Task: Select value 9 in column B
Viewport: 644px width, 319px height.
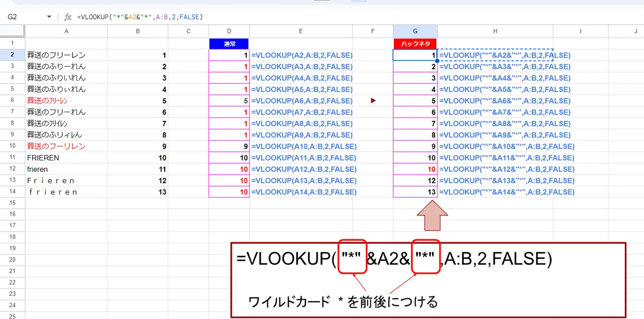Action: pos(138,146)
